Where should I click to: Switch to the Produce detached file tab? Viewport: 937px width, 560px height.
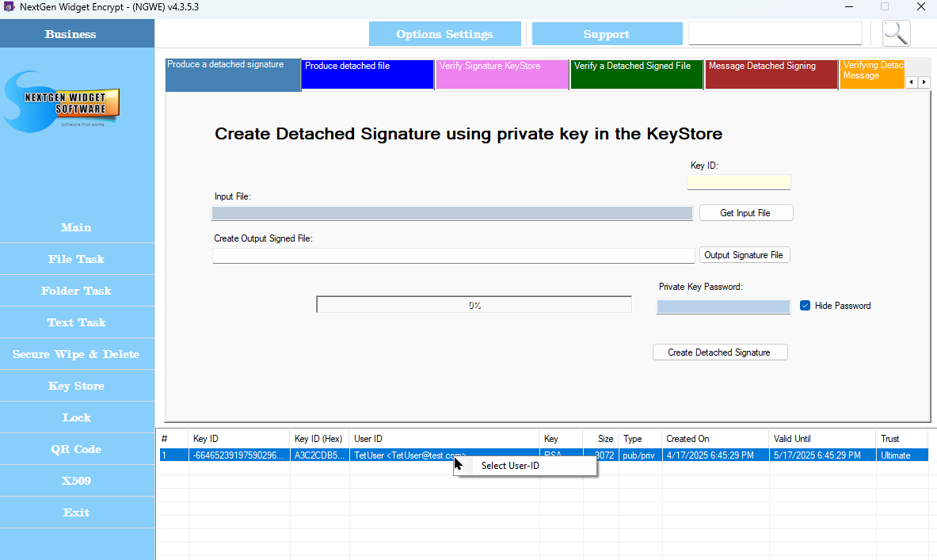tap(368, 74)
